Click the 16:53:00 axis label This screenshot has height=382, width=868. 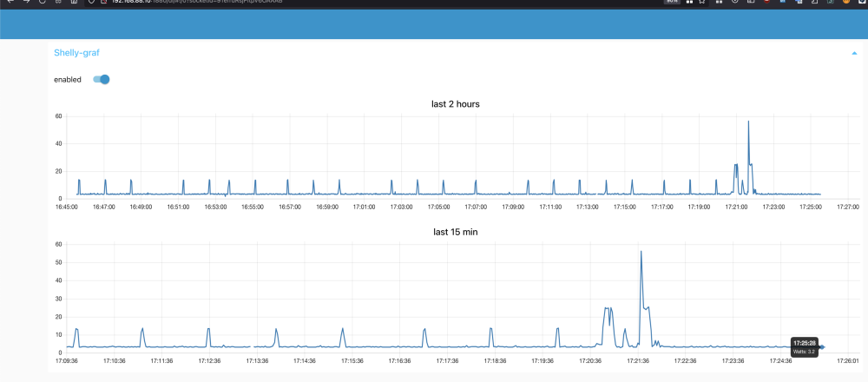click(x=215, y=207)
